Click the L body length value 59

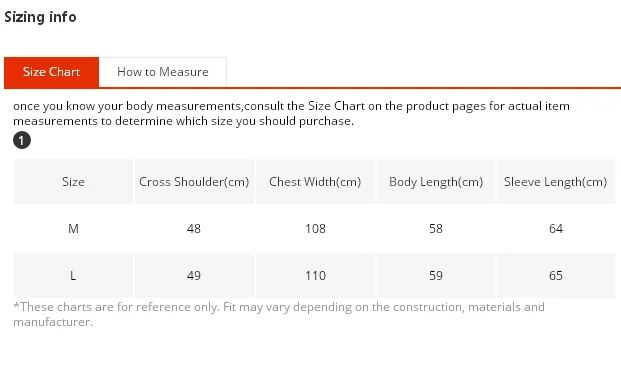click(x=436, y=275)
